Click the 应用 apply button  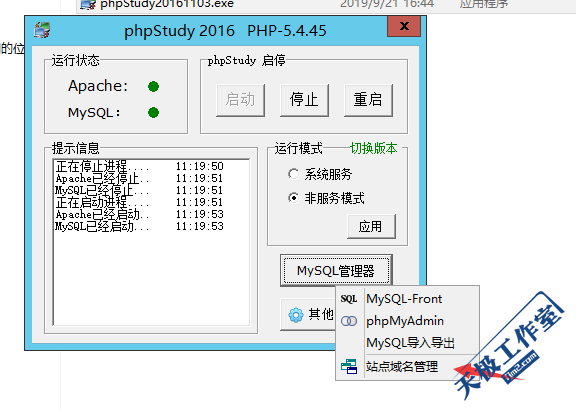pyautogui.click(x=371, y=226)
